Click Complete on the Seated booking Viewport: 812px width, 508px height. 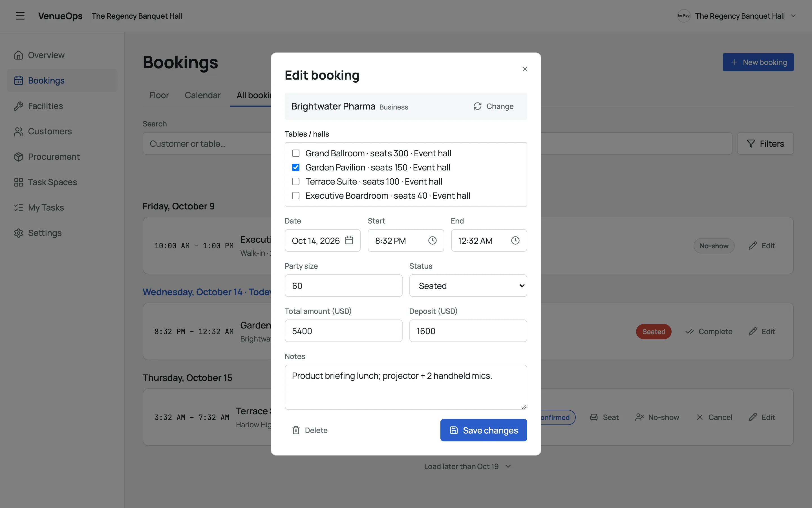point(709,332)
